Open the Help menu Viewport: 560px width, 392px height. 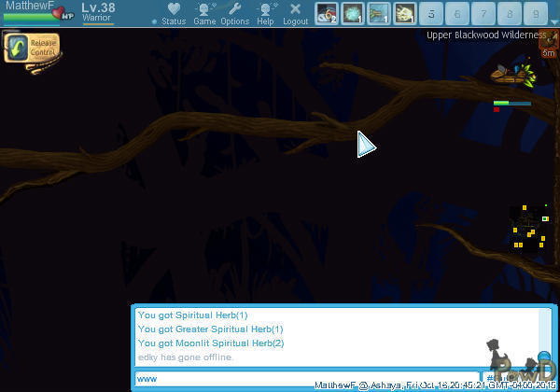tap(266, 13)
